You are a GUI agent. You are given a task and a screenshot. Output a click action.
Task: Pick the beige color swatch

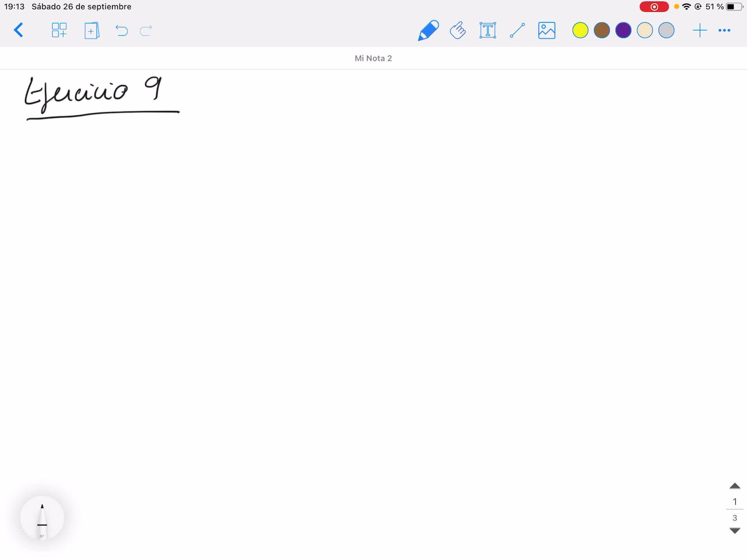(x=645, y=30)
